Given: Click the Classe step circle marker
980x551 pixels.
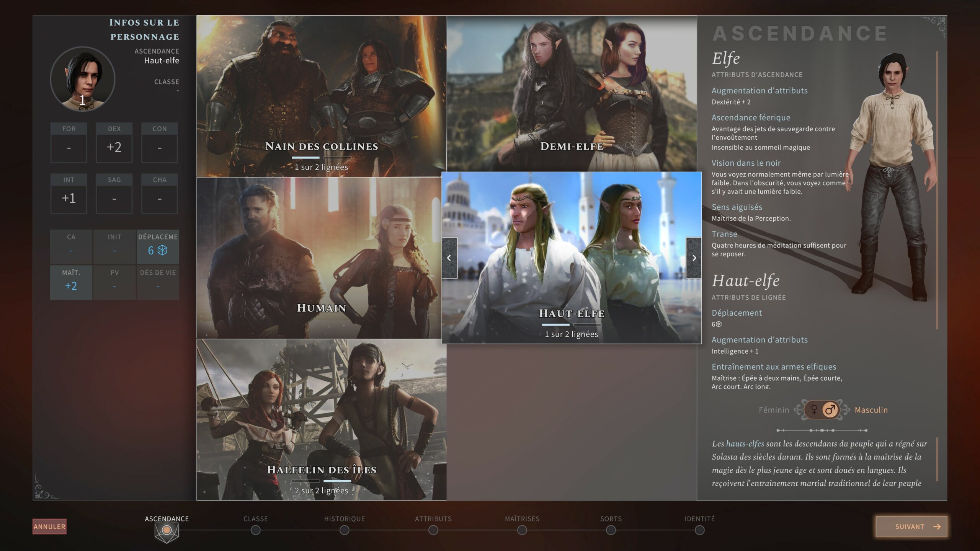Looking at the screenshot, I should pyautogui.click(x=256, y=530).
